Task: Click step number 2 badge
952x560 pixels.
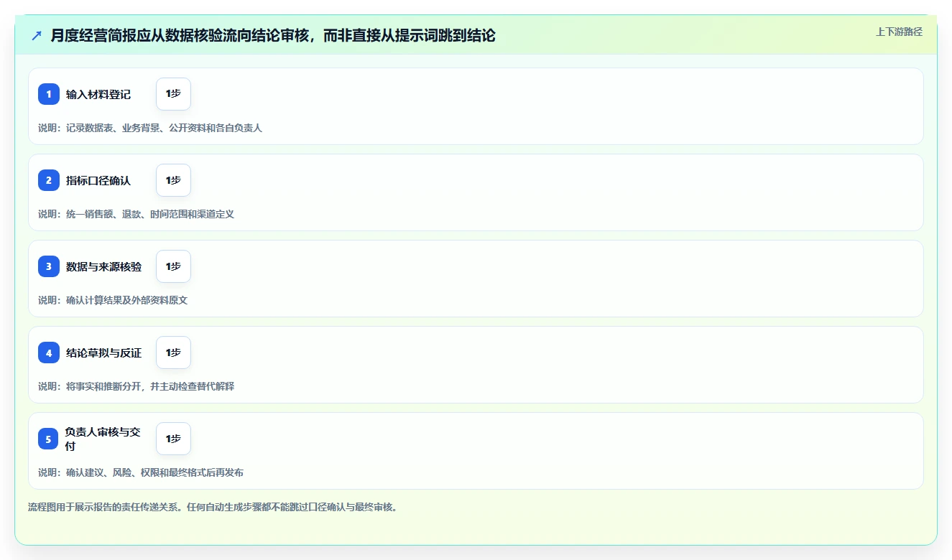Action: [49, 180]
